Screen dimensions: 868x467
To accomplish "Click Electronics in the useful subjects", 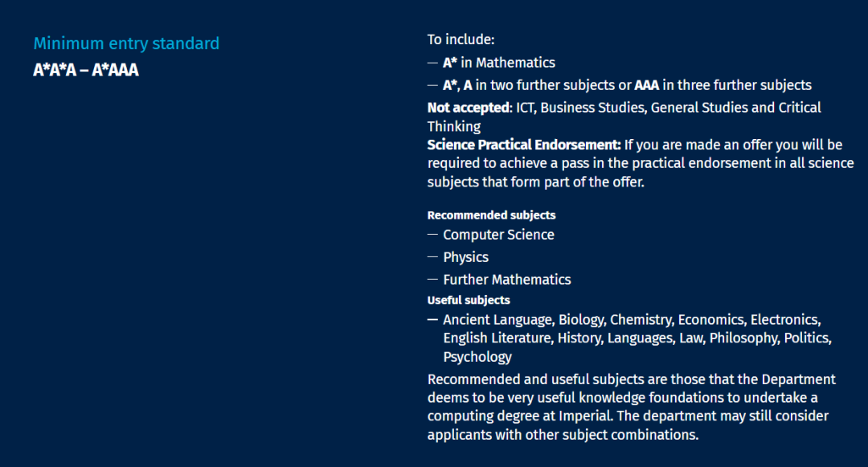I will tap(785, 320).
